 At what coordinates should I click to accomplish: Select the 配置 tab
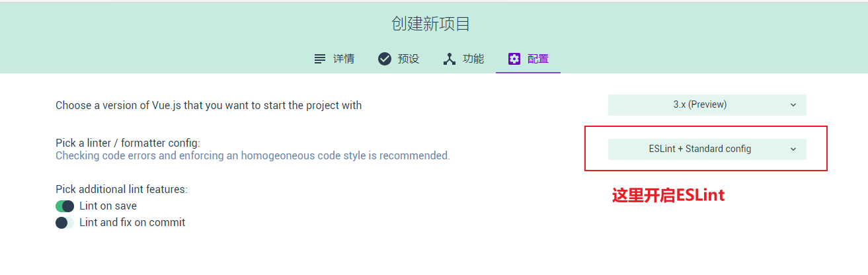(528, 59)
